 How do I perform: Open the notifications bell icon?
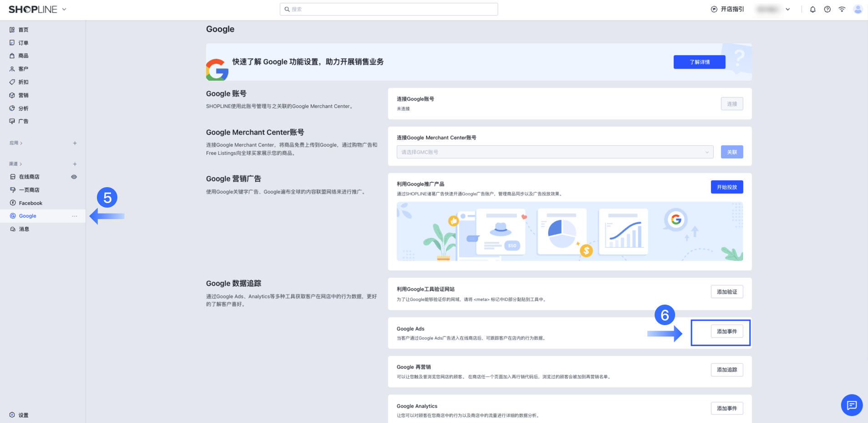813,9
